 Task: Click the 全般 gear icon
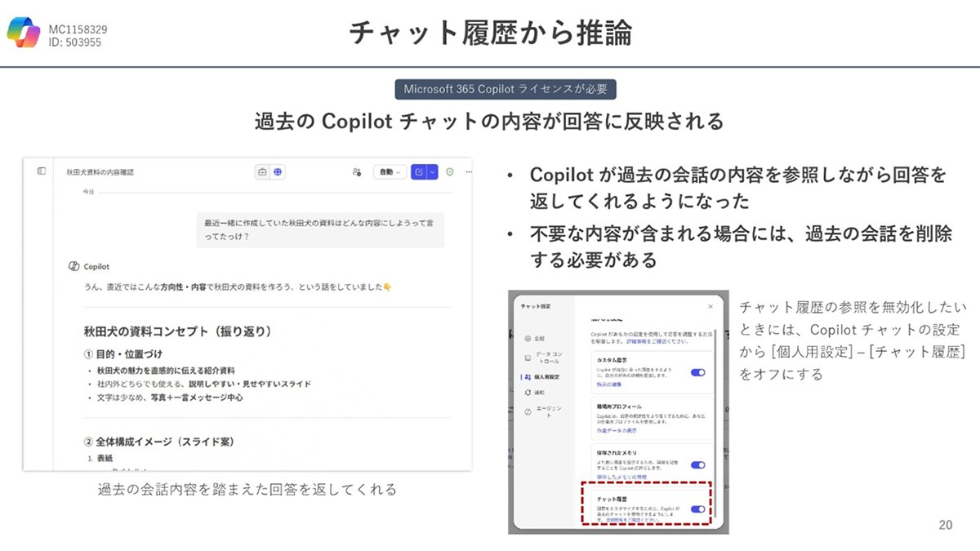(528, 338)
